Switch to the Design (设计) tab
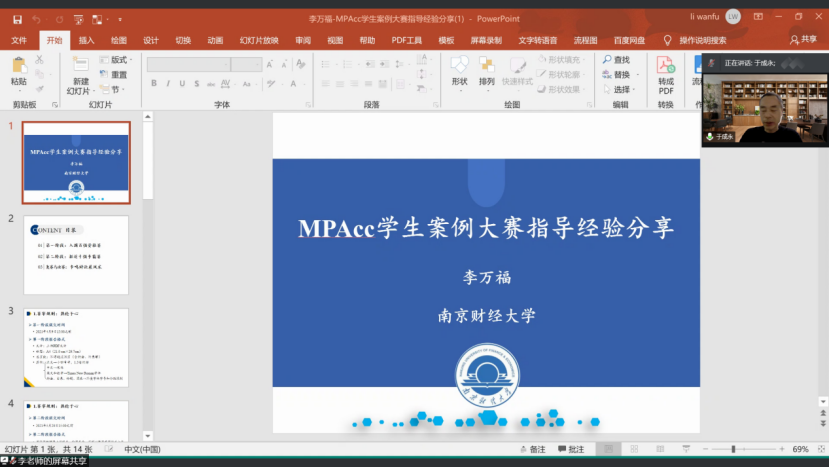Screen dimensions: 830x467 click(x=151, y=40)
